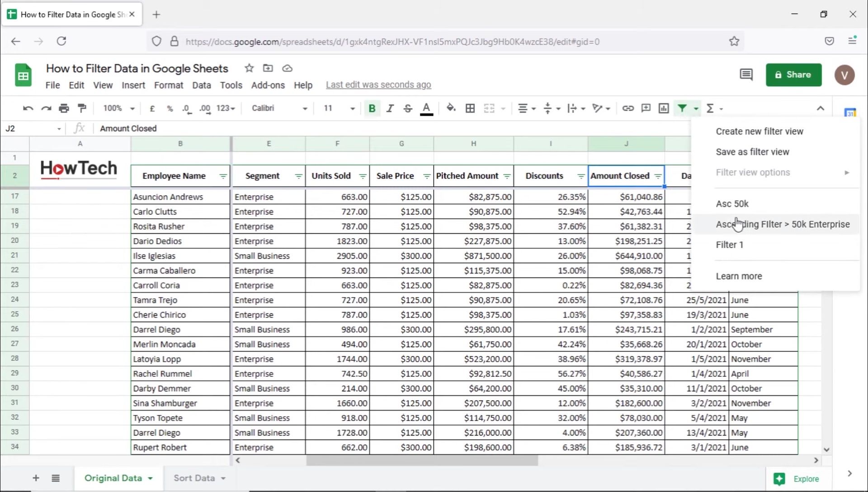Image resolution: width=868 pixels, height=492 pixels.
Task: Open Segment column filter button
Action: (x=298, y=176)
